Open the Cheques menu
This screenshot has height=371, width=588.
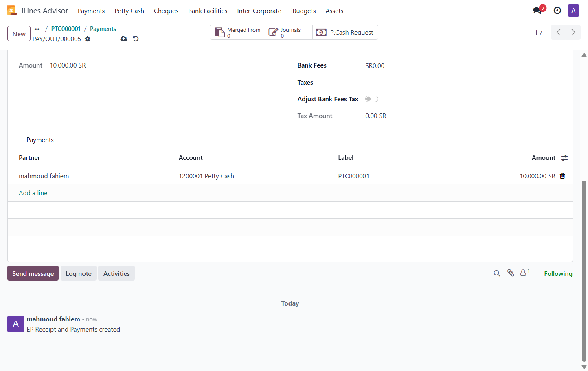tap(166, 11)
